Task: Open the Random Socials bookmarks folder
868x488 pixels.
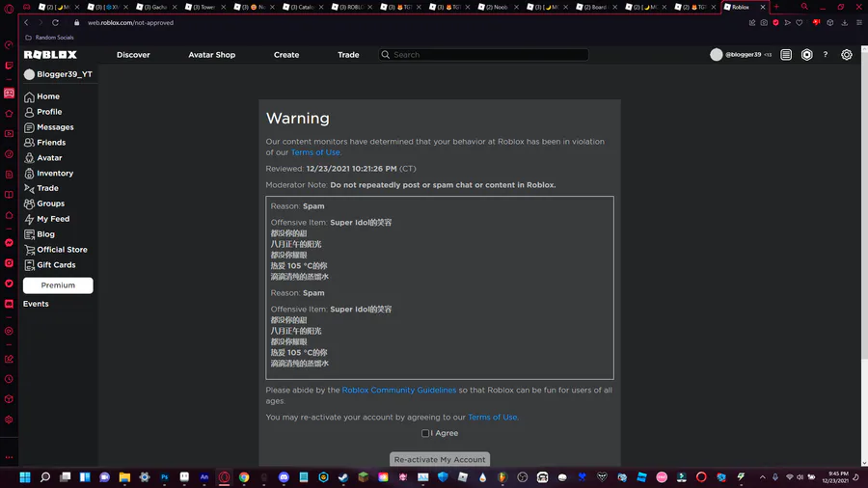Action: click(49, 38)
